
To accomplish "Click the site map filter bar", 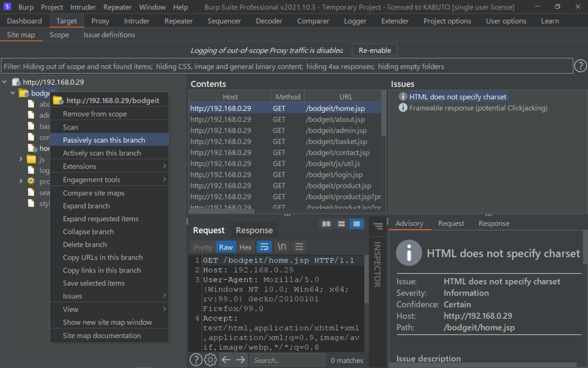I will pos(287,66).
